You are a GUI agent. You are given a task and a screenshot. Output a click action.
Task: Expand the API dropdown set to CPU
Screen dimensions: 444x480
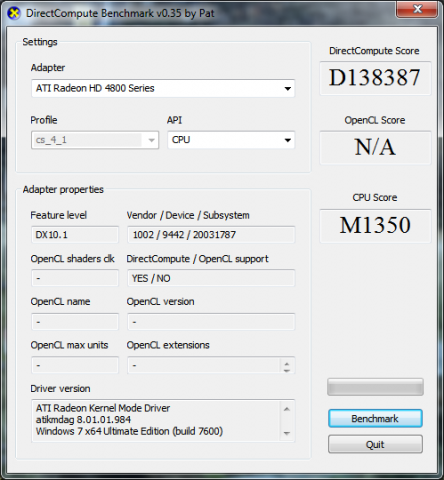231,140
